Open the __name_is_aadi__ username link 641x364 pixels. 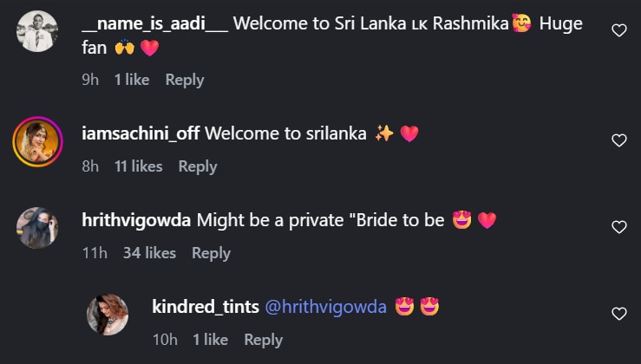click(154, 24)
